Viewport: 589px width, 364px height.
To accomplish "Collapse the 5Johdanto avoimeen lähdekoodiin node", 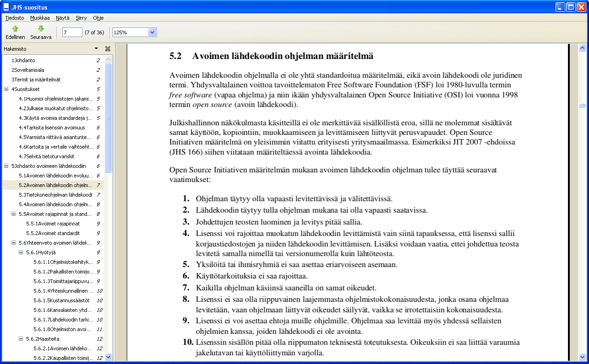I will click(x=6, y=166).
